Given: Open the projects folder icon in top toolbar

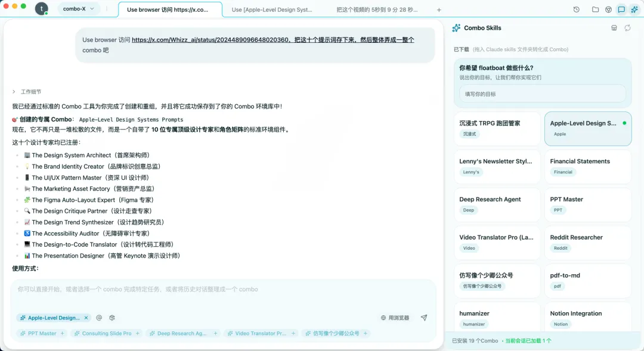Looking at the screenshot, I should [595, 9].
